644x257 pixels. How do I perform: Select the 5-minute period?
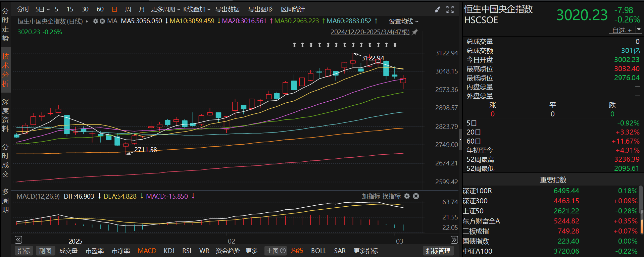pyautogui.click(x=56, y=9)
